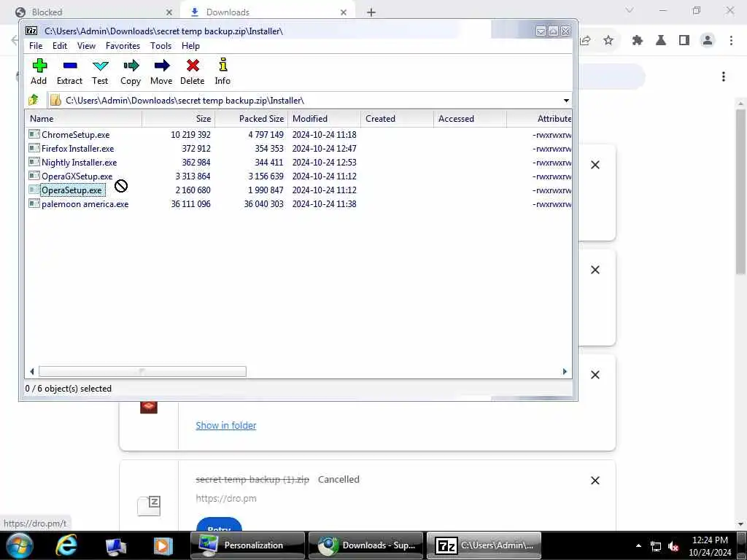Click the red Delete icon
This screenshot has height=560, width=747.
(193, 65)
